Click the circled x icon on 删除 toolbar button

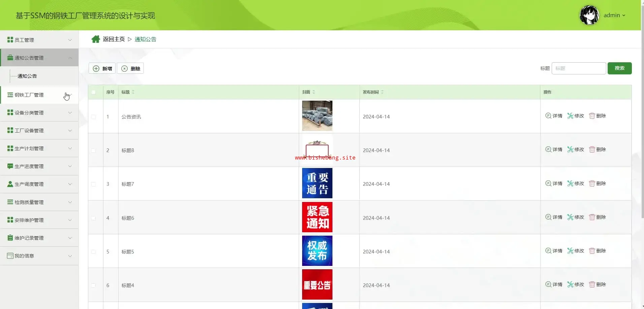[124, 69]
